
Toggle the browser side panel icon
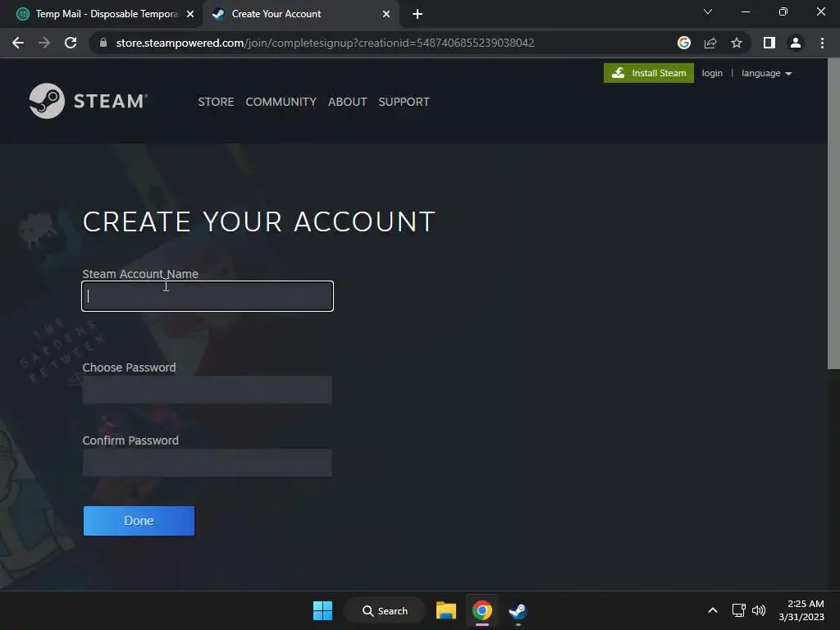pos(769,43)
